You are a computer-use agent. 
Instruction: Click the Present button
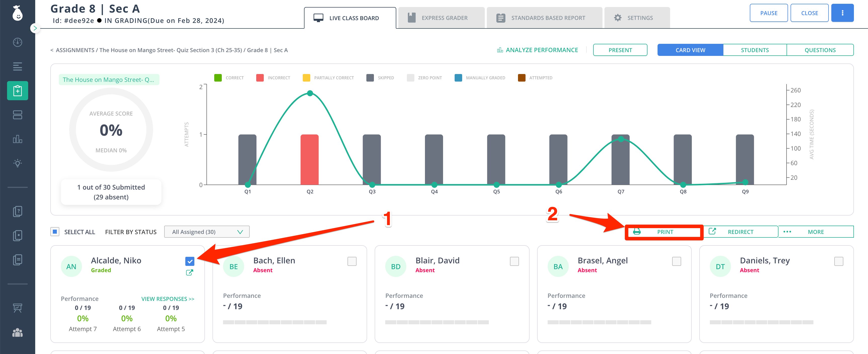(620, 50)
